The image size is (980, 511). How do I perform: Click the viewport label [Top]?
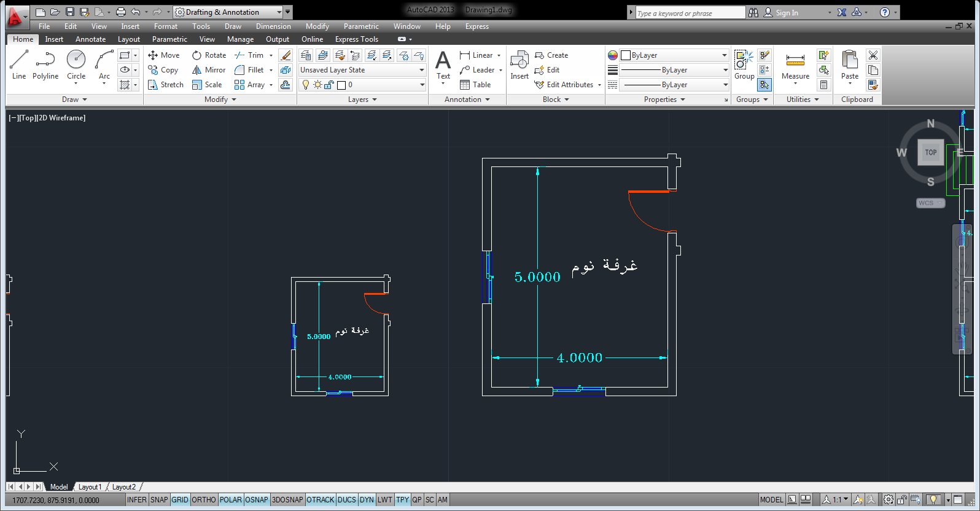28,118
